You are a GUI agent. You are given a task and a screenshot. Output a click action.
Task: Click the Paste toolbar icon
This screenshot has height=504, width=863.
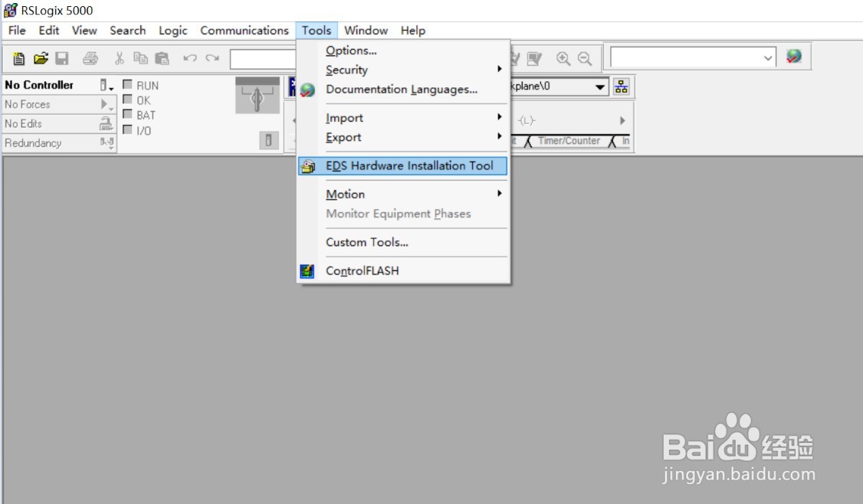162,58
